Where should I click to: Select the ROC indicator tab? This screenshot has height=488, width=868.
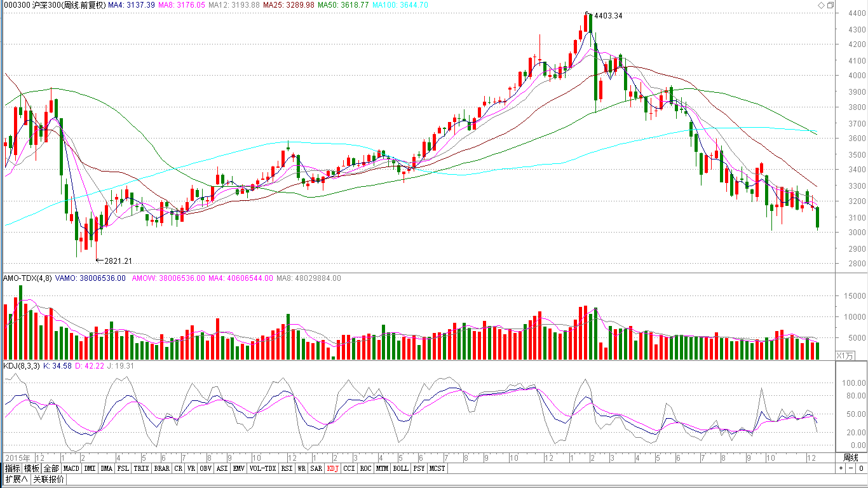(365, 468)
